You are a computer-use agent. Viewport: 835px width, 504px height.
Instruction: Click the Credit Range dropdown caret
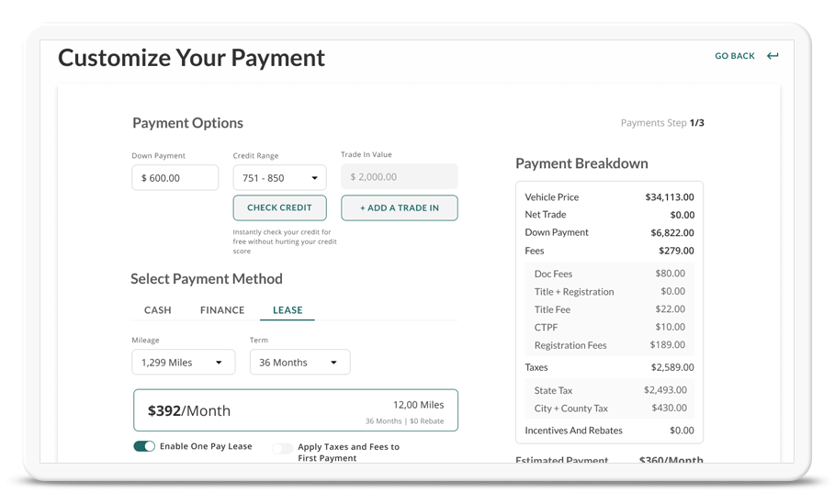pos(314,178)
